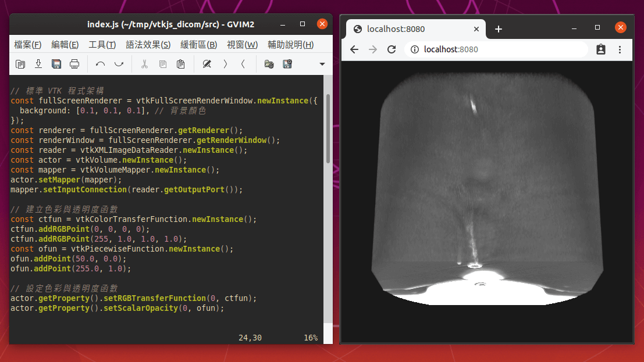Expand the GVim toolbar overflow arrow
This screenshot has width=644, height=362.
[x=322, y=64]
